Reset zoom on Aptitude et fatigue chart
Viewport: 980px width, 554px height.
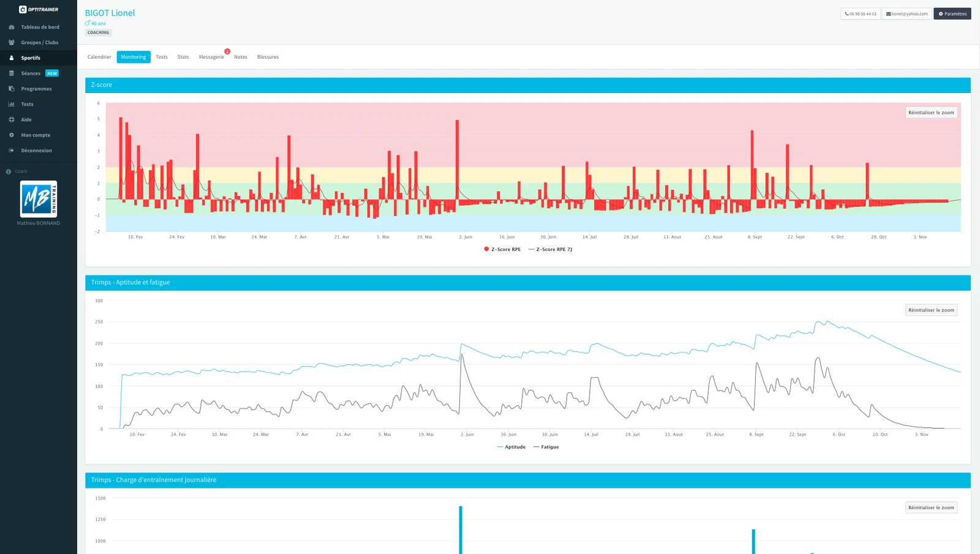(931, 310)
